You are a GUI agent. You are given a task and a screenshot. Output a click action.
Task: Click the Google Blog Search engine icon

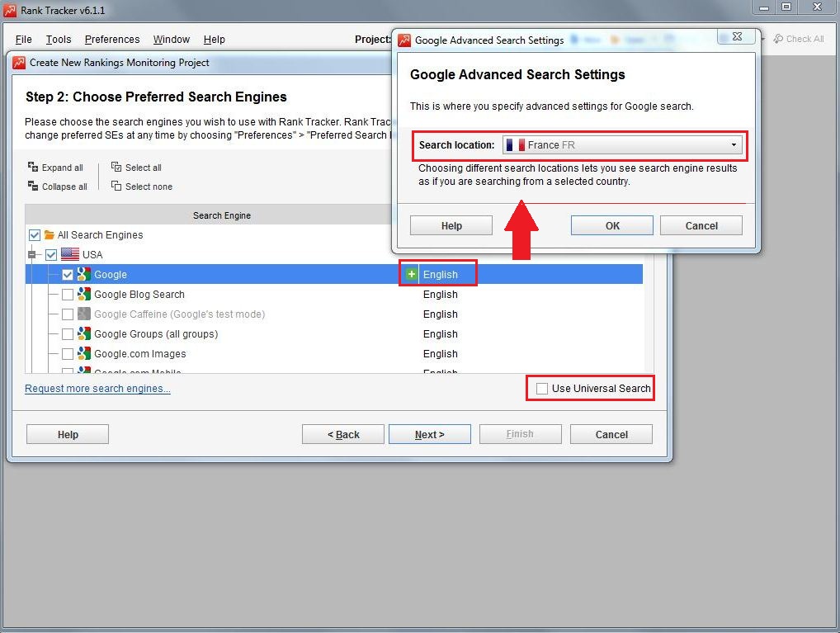click(x=83, y=294)
